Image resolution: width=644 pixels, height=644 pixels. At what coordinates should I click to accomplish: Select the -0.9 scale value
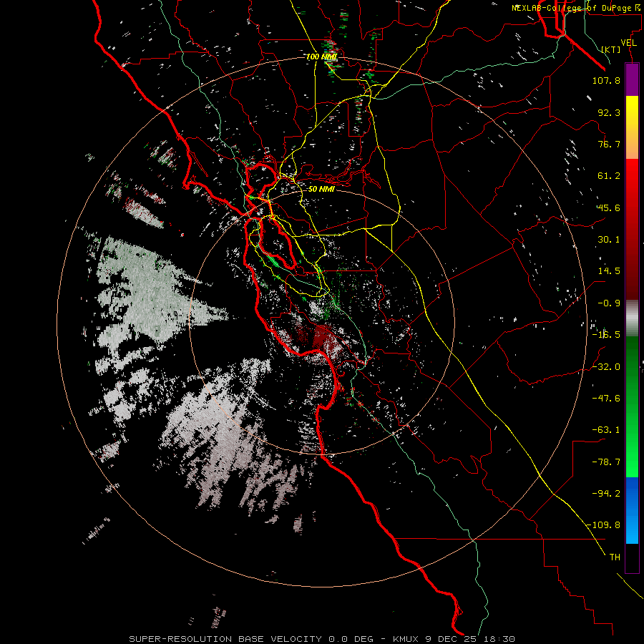(x=609, y=303)
